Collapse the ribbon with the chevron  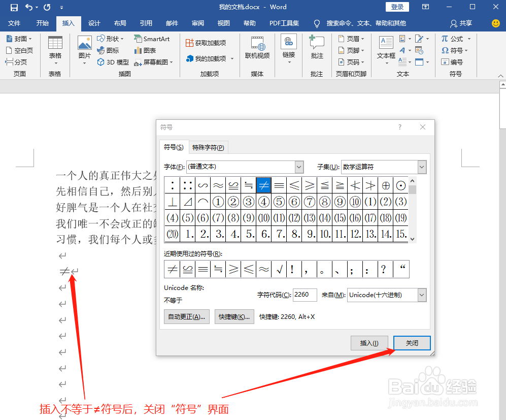pos(500,76)
